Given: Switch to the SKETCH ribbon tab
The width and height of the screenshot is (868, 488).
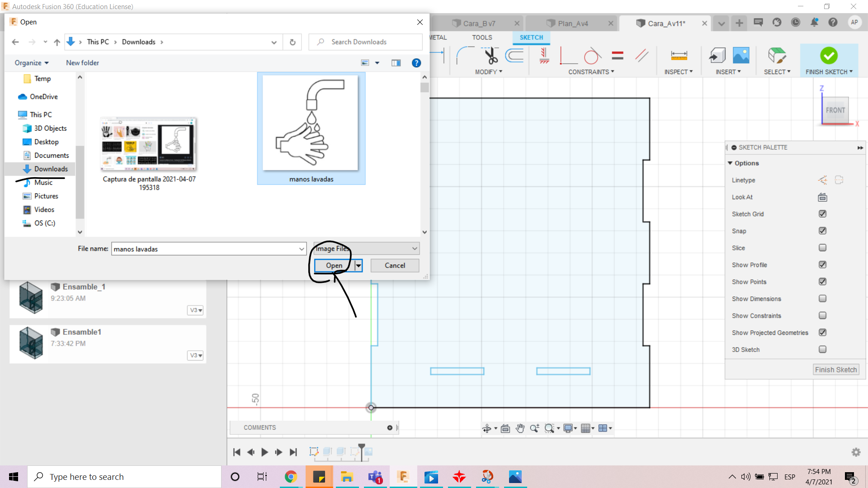Looking at the screenshot, I should pos(530,37).
